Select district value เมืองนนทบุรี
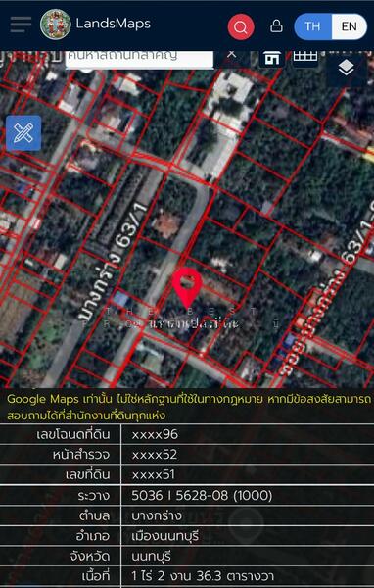The image size is (374, 588). 164,536
